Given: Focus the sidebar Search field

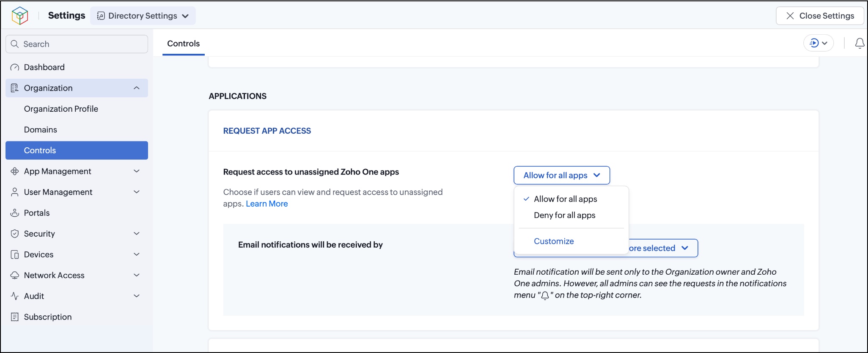Looking at the screenshot, I should click(77, 44).
